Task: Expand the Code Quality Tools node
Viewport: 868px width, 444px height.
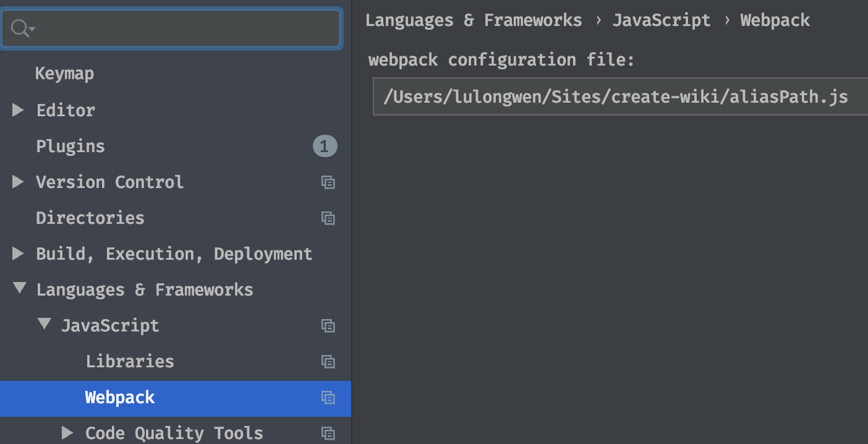Action: (67, 433)
